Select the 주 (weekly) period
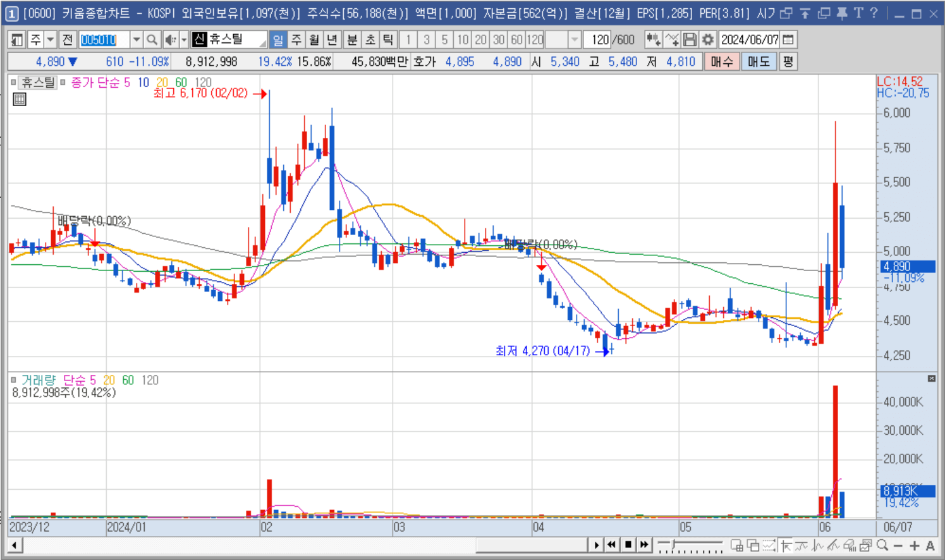 point(296,40)
